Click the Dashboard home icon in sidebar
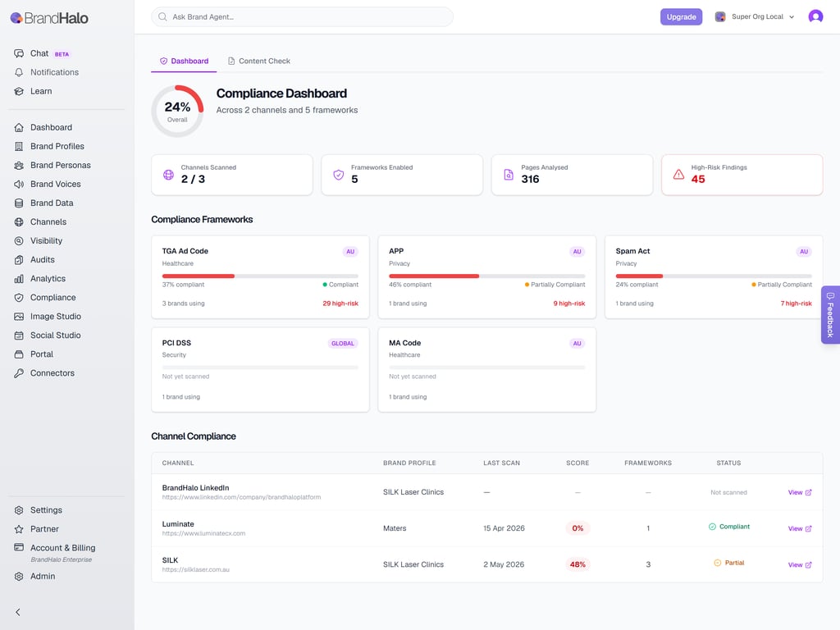This screenshot has width=840, height=630. click(x=19, y=127)
